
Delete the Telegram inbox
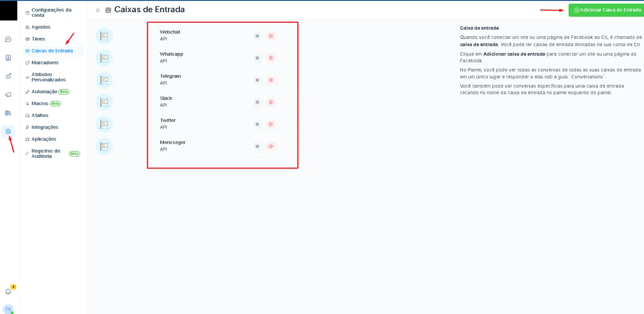click(271, 80)
